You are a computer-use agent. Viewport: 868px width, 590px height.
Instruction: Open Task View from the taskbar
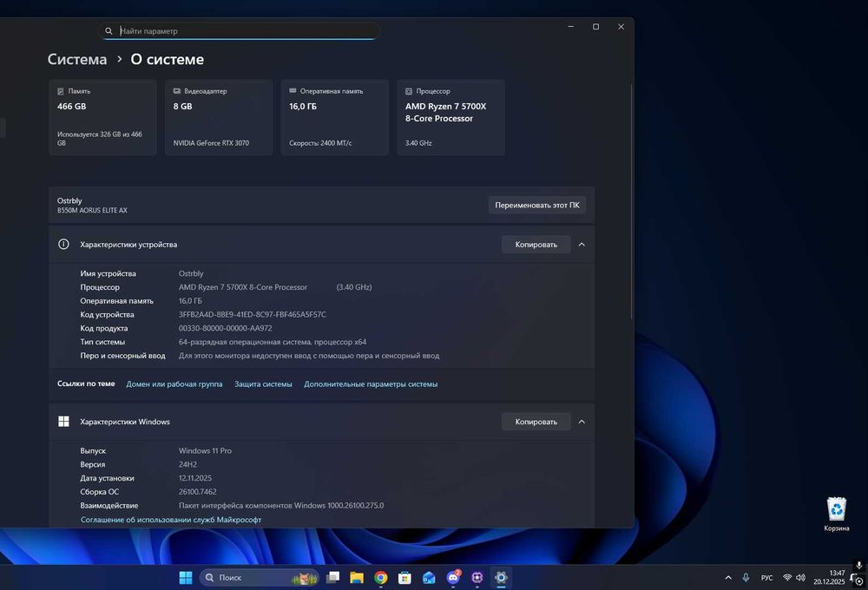tap(332, 578)
